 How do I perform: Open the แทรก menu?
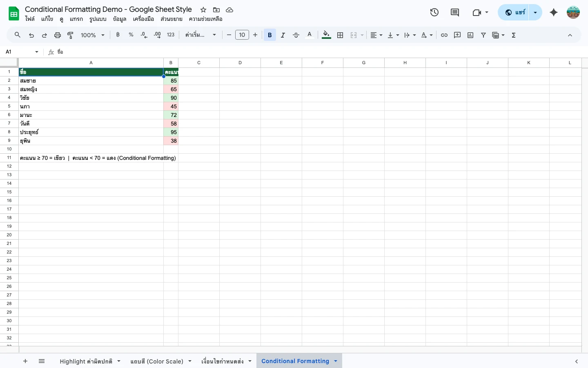coord(76,19)
